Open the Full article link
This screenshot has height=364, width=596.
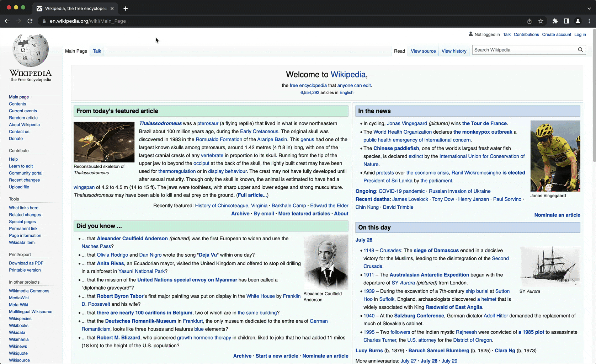252,195
